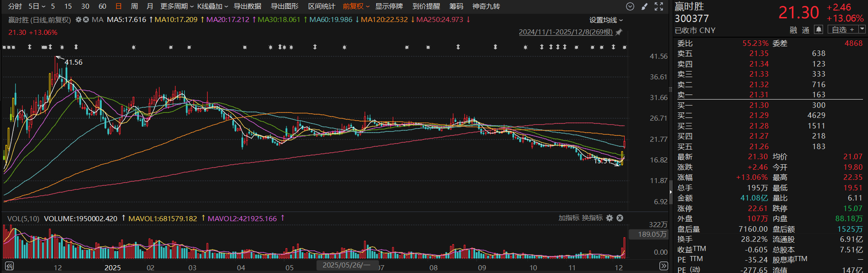
Task: Click 导出数据 export data
Action: point(247,6)
